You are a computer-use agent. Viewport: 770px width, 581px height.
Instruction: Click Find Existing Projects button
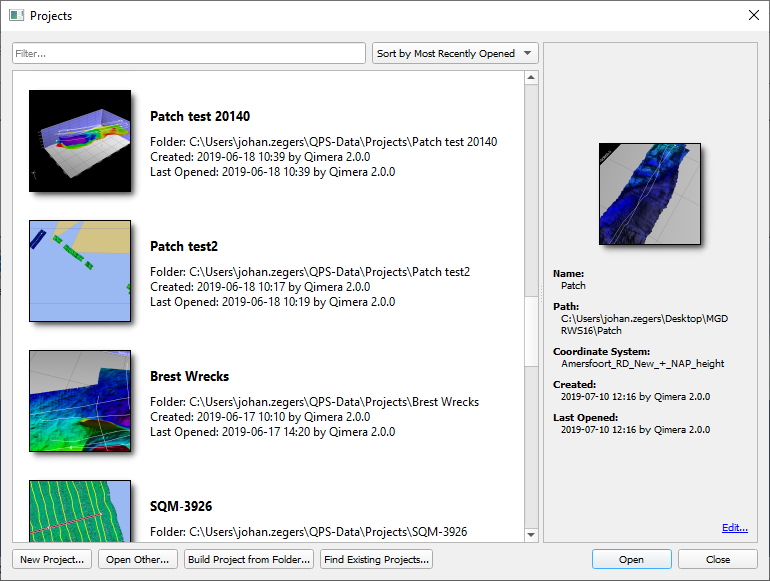[376, 559]
